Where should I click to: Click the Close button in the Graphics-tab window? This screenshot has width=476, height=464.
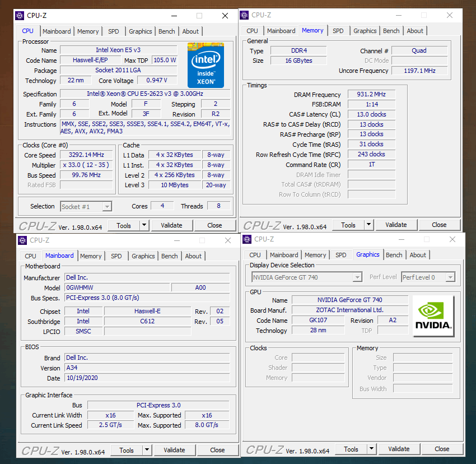[442, 449]
